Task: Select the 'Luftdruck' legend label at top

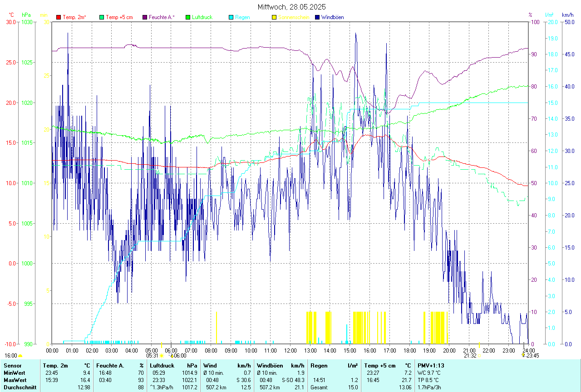Action: [x=202, y=17]
